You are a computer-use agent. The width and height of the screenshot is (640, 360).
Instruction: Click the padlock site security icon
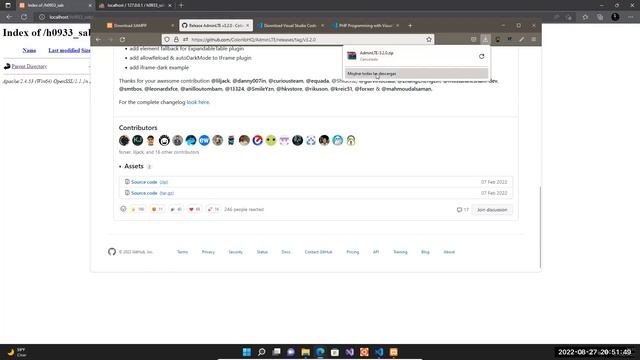pyautogui.click(x=176, y=40)
